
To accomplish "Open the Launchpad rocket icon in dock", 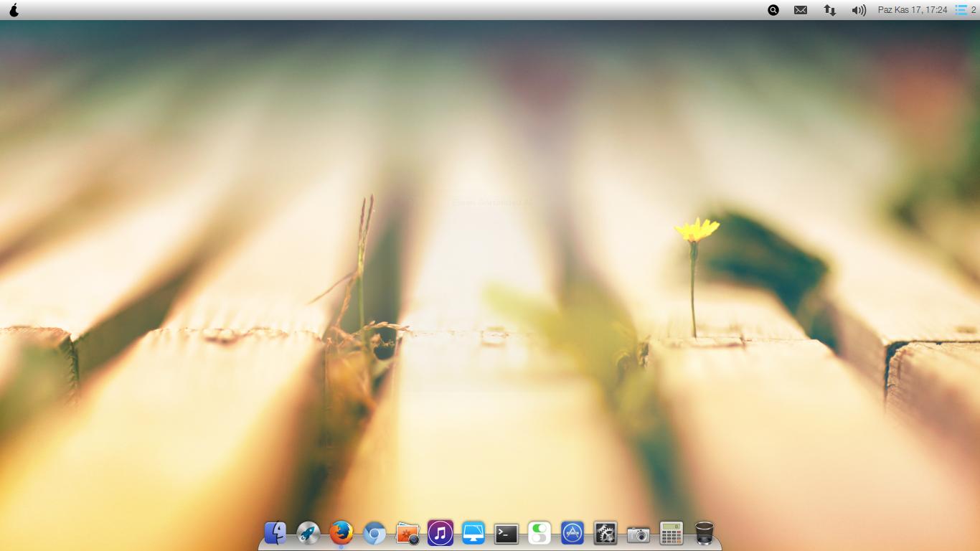I will (x=308, y=533).
